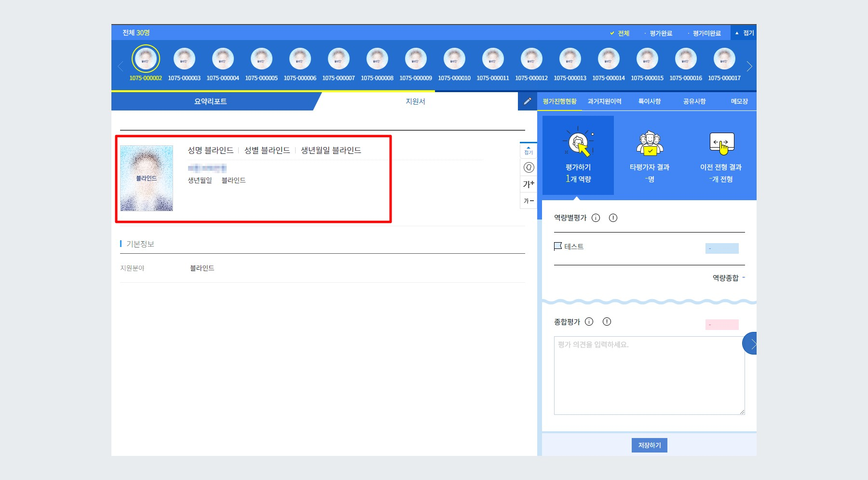Select applicant 1075-000015 avatar

point(647,59)
